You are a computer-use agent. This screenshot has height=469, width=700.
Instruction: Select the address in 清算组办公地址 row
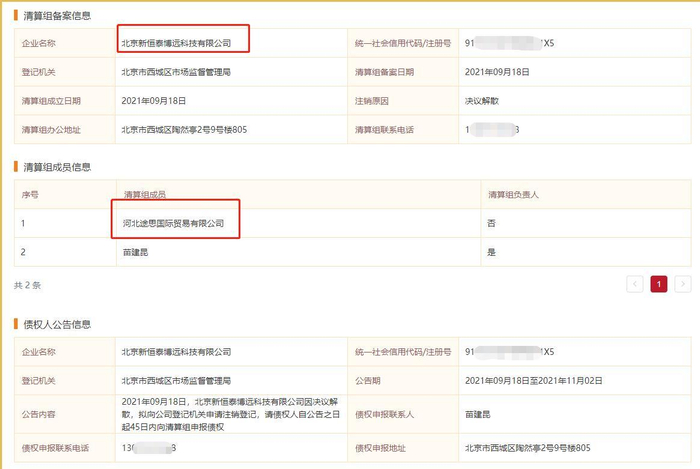(x=184, y=130)
